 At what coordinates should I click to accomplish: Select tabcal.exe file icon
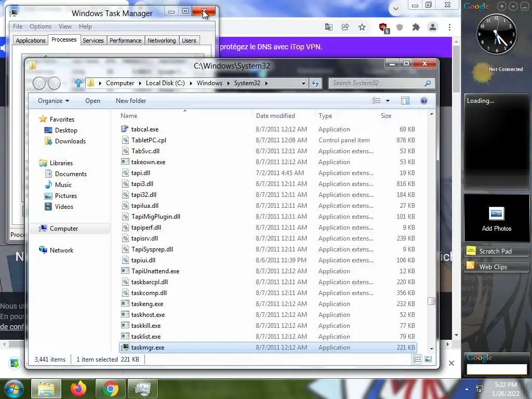coord(125,129)
